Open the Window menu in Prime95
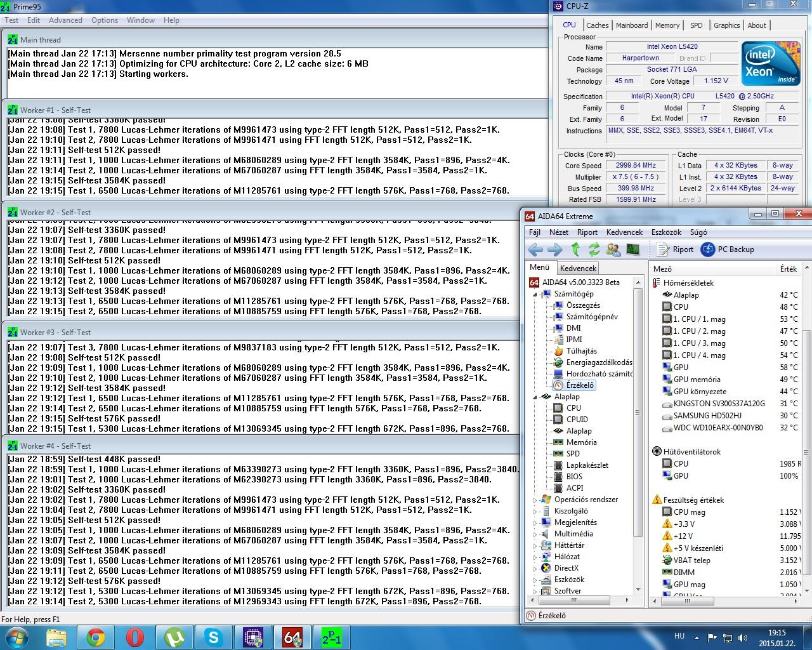812x650 pixels. [141, 20]
